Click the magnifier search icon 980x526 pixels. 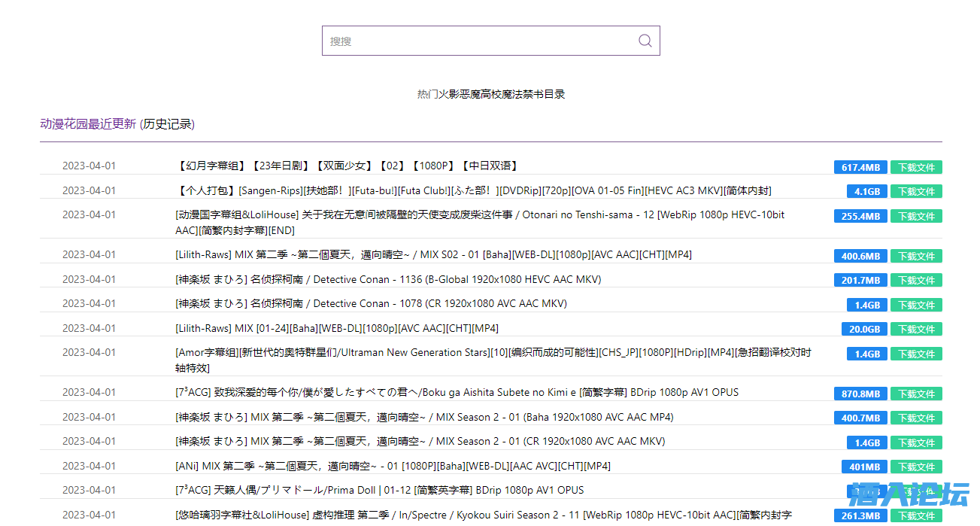[645, 41]
